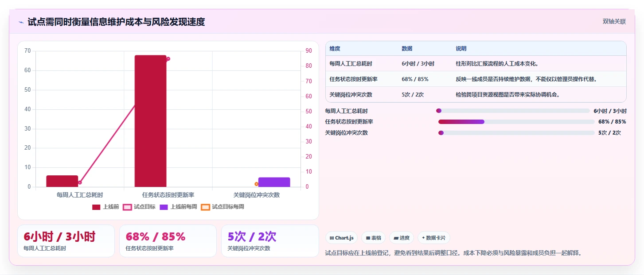The height and width of the screenshot is (275, 644).
Task: Click the 90 tick on the right axis
Action: [308, 51]
